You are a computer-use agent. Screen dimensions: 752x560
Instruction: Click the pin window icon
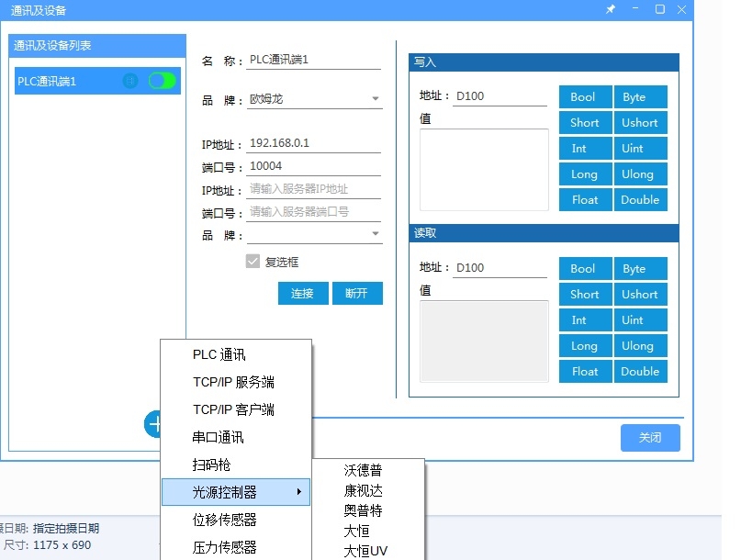[x=611, y=9]
